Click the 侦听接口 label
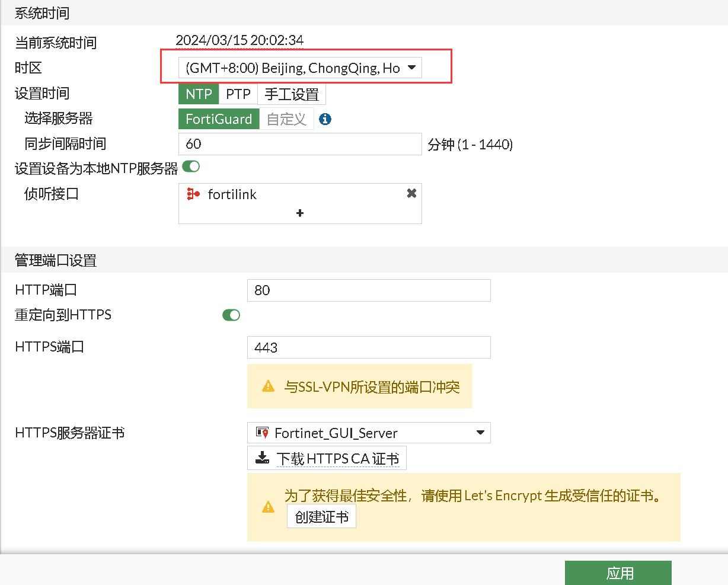Viewport: 728px width, 585px height. click(52, 194)
